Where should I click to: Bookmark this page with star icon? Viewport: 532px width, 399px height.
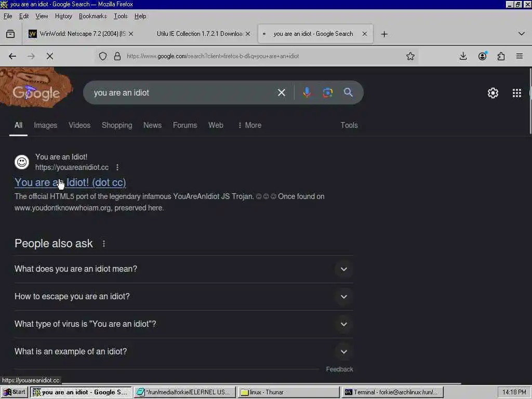coord(410,56)
